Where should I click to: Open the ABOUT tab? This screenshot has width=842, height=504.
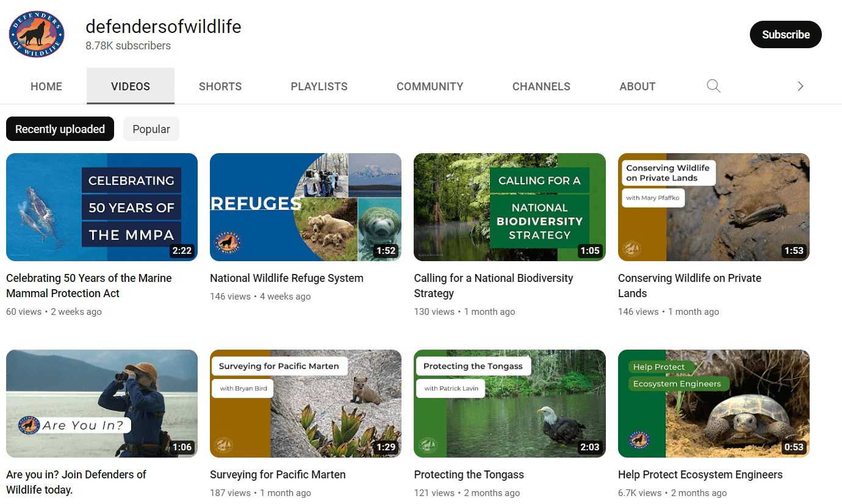tap(638, 86)
